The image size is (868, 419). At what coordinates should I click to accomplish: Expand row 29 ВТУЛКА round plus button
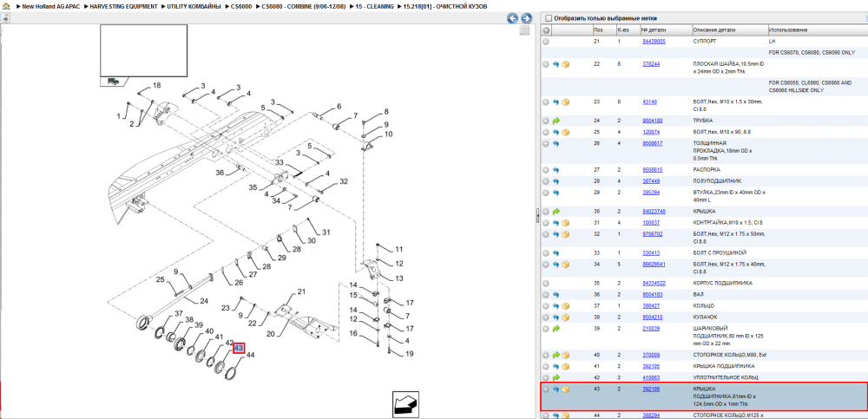[546, 193]
